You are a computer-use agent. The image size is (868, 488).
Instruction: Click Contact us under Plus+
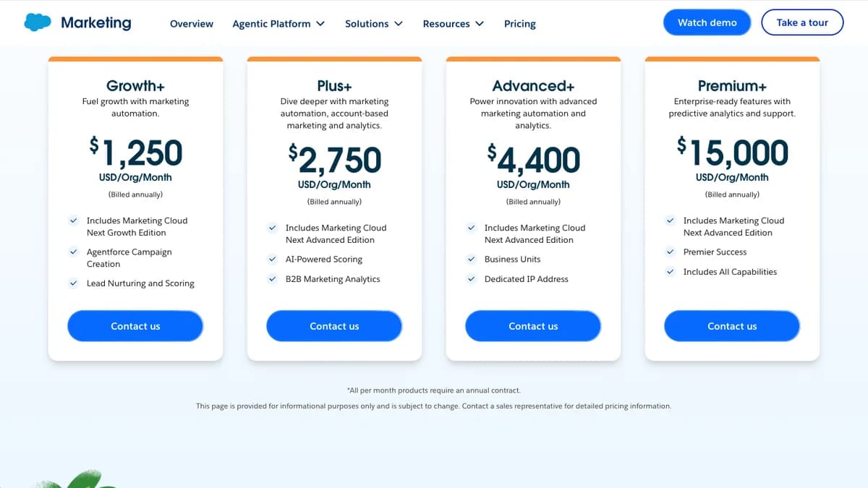(x=334, y=326)
